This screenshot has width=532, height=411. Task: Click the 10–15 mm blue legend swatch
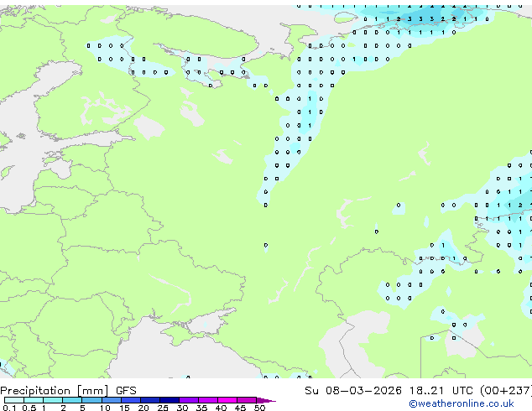point(112,400)
